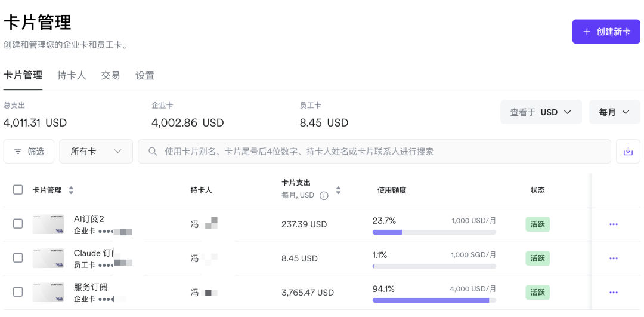Screen dimensions: 644x317
Task: Click the search magnifier icon
Action: (153, 151)
